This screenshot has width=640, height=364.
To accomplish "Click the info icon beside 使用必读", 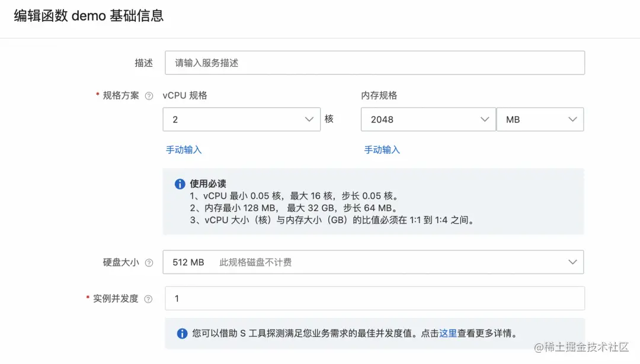I will [180, 184].
